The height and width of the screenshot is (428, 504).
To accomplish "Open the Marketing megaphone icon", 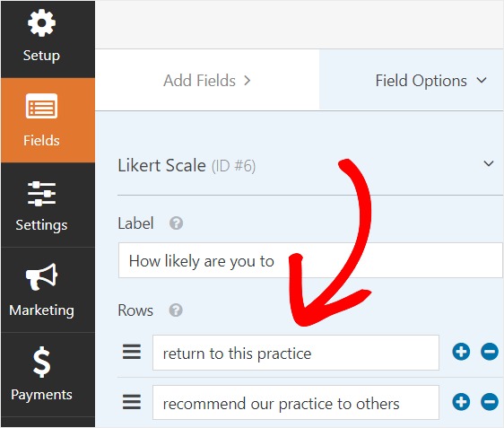I will [41, 276].
